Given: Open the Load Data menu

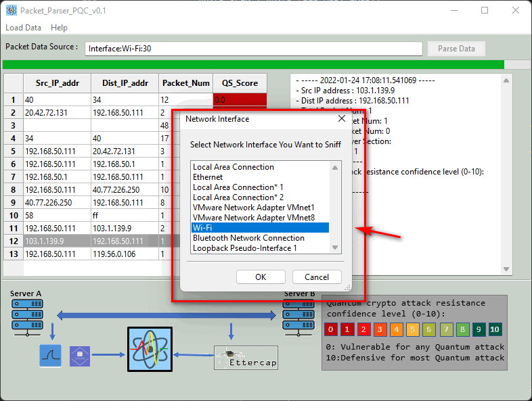Looking at the screenshot, I should (24, 28).
